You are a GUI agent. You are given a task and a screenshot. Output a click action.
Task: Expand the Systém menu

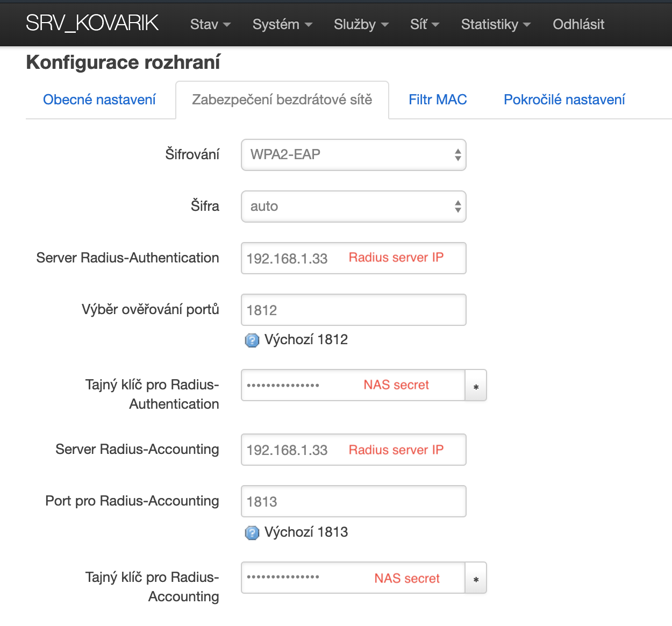click(282, 24)
